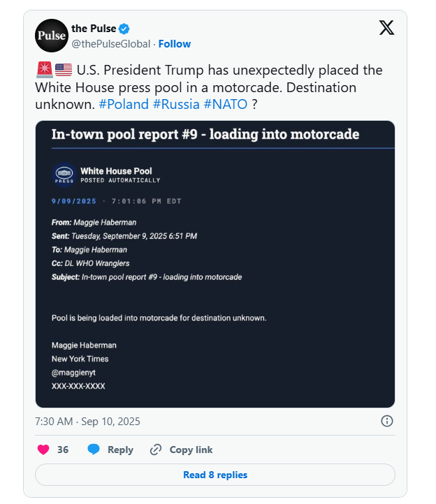Open the #Poland hashtag
This screenshot has height=504, width=436.
pyautogui.click(x=123, y=104)
